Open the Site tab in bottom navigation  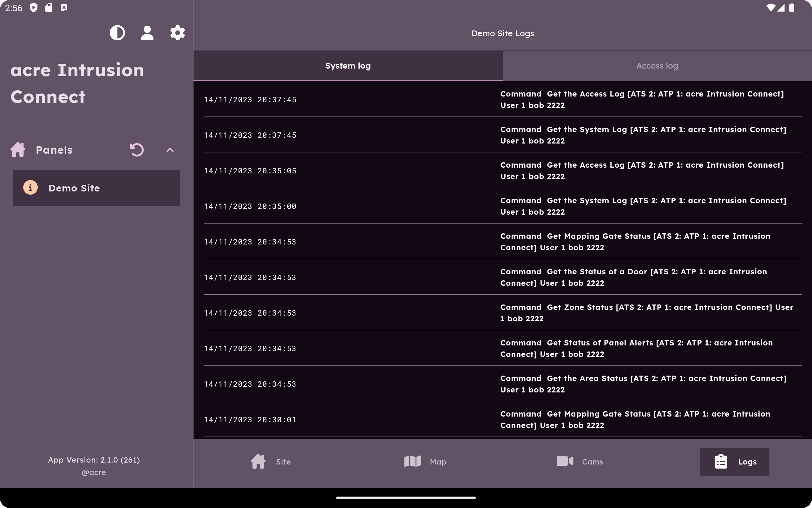pos(271,462)
